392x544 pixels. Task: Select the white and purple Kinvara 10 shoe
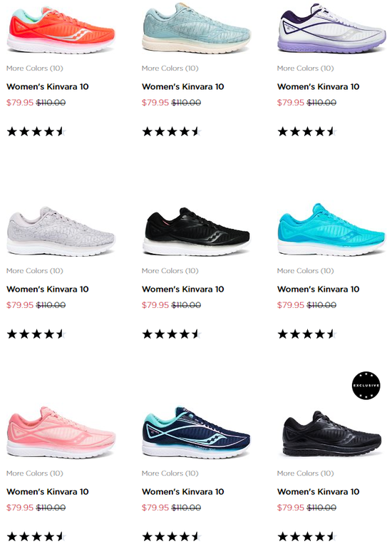pos(331,29)
